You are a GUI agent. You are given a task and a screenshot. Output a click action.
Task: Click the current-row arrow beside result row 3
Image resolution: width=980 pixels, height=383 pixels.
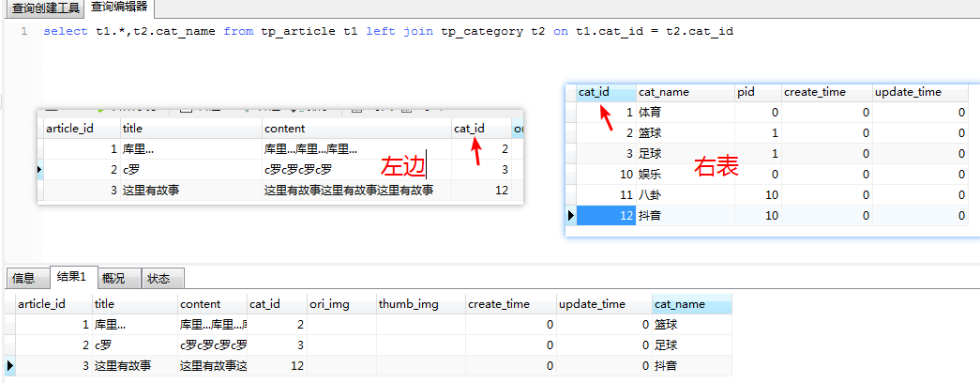[9, 365]
